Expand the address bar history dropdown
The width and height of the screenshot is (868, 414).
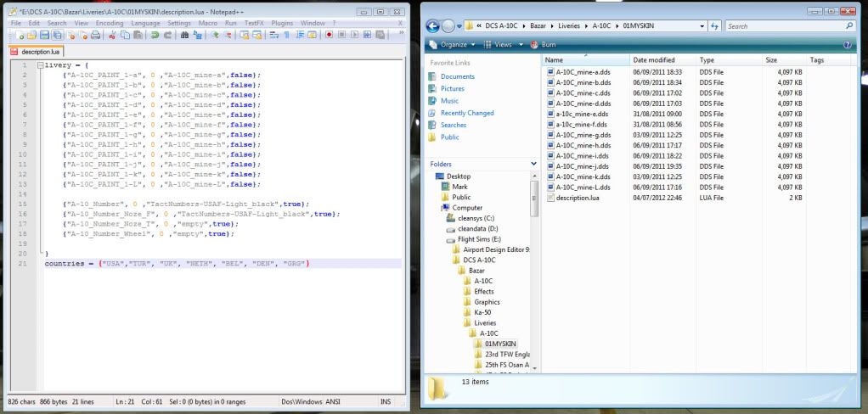(702, 26)
